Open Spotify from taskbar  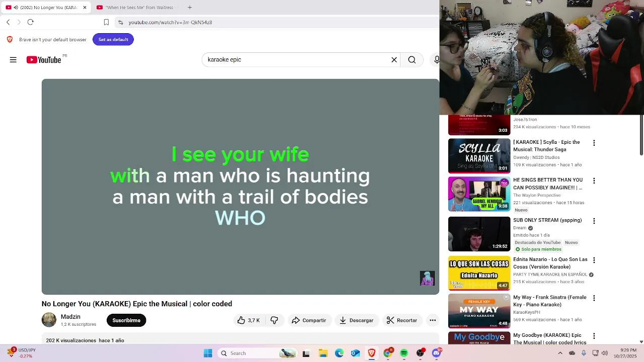click(x=404, y=353)
